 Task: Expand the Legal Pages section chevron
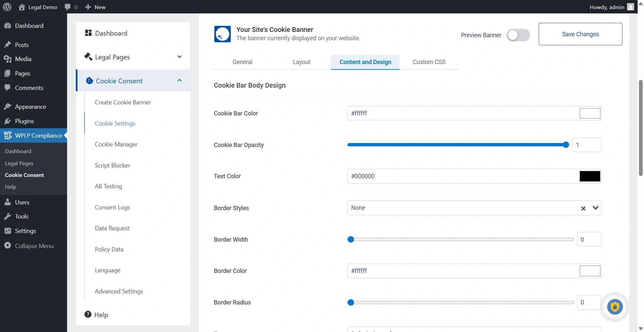tap(179, 57)
